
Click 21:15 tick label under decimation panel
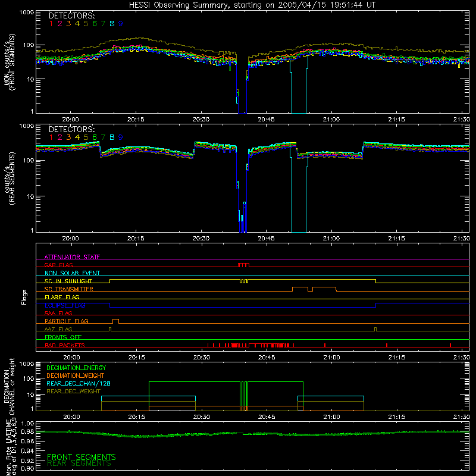pos(396,417)
